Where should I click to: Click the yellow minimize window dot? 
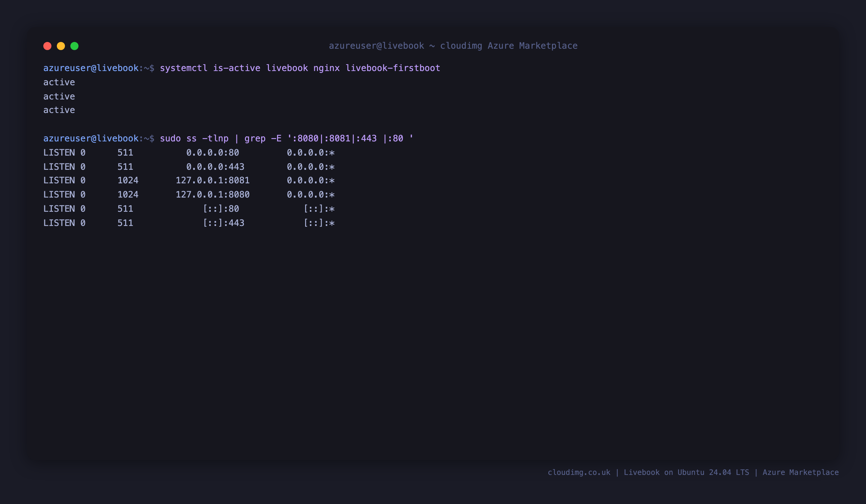coord(61,46)
